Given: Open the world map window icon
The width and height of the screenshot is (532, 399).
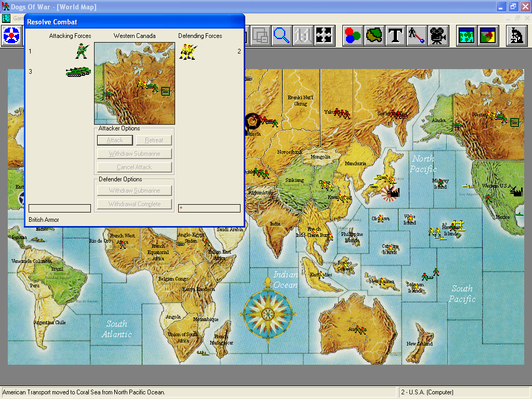Looking at the screenshot, I should (x=467, y=35).
